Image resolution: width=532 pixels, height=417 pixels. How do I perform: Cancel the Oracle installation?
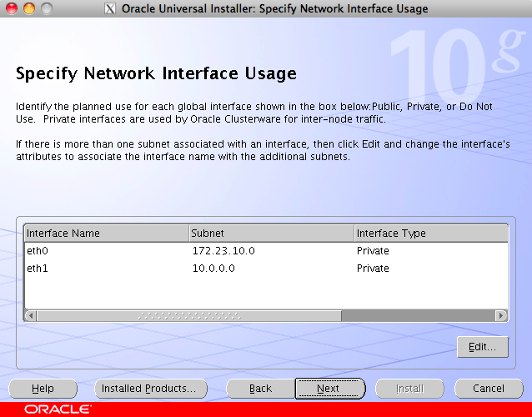pyautogui.click(x=489, y=389)
